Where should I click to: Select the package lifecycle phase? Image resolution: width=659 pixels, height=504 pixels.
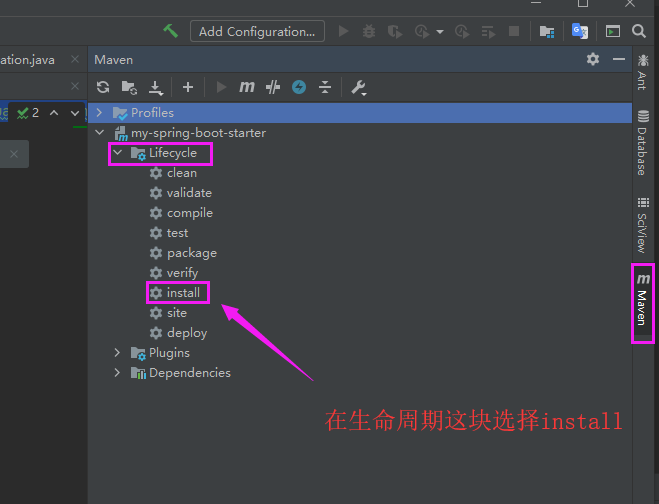pyautogui.click(x=192, y=253)
